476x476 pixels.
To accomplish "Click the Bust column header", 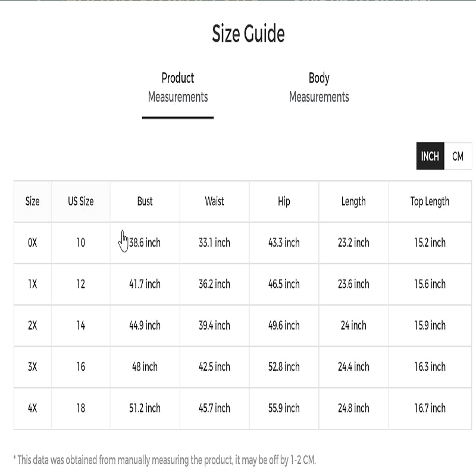I will (145, 201).
